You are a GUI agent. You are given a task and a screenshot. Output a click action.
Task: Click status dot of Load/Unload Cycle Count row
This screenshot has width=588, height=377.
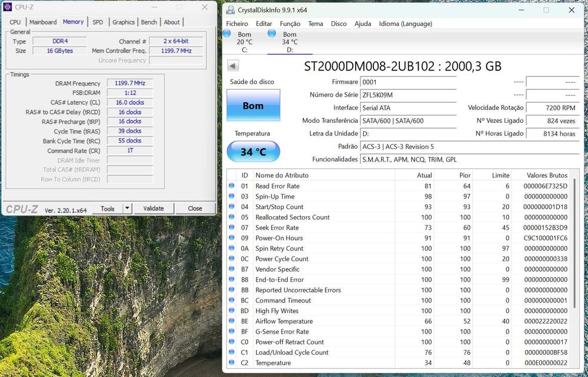[x=231, y=352]
